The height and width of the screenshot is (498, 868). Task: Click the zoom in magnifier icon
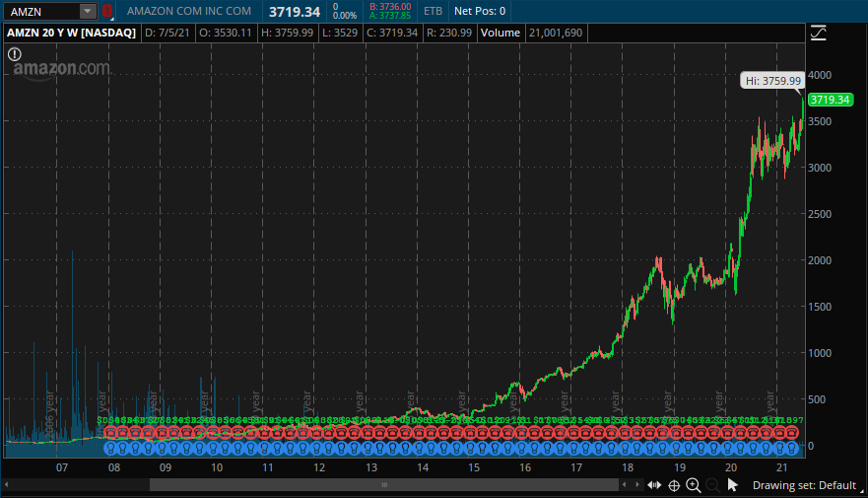693,486
